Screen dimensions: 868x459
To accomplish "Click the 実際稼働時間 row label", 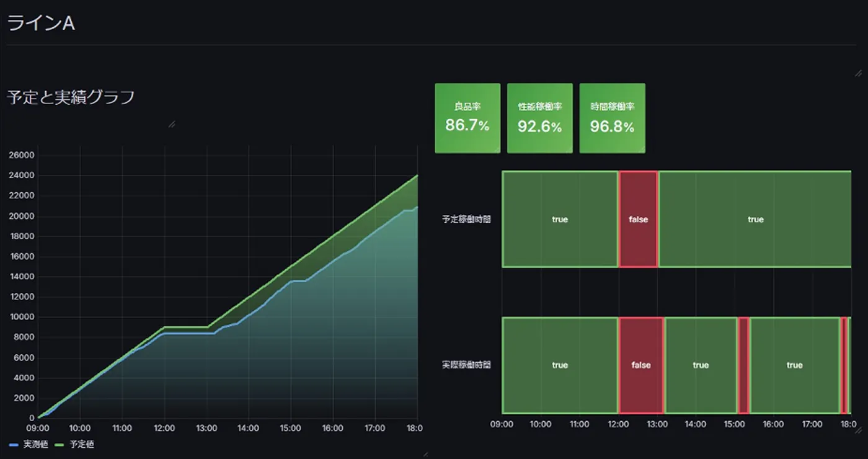I will (x=466, y=365).
